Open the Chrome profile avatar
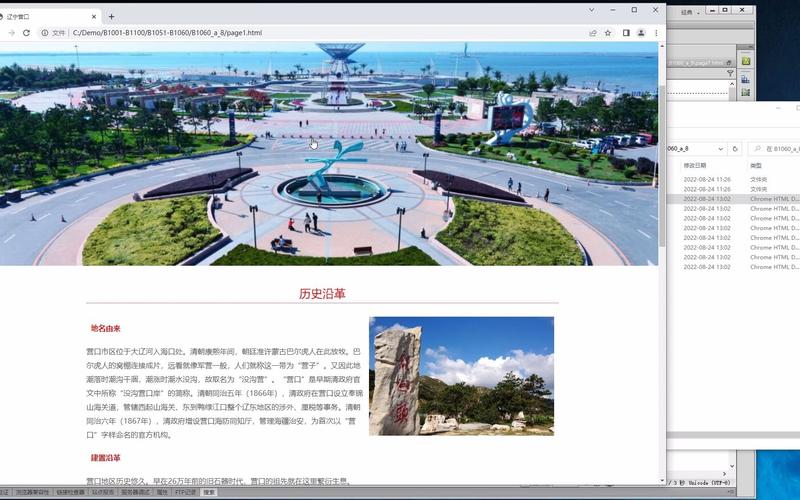The width and height of the screenshot is (800, 500). tap(641, 33)
